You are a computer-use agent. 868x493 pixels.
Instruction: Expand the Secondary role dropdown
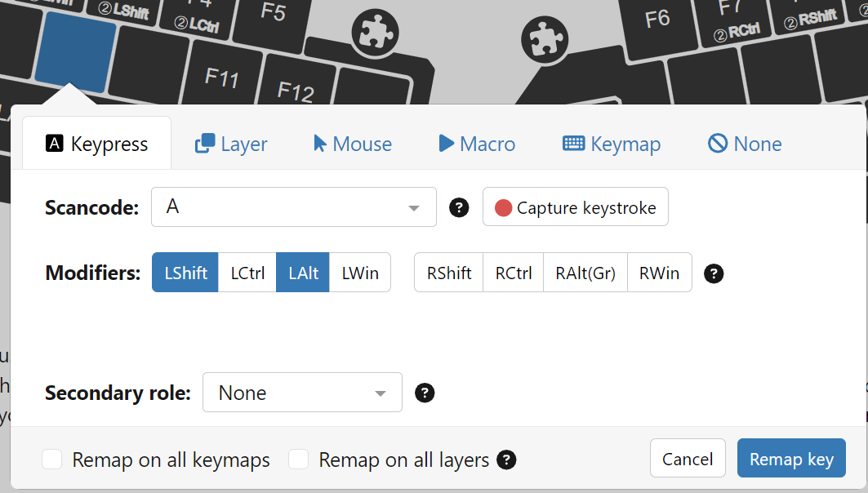[302, 393]
